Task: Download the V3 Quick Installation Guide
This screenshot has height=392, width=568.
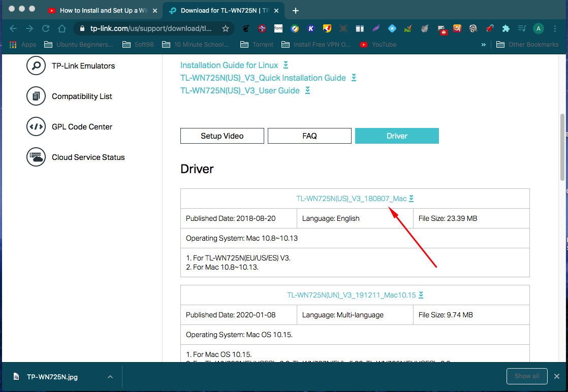Action: coord(268,78)
